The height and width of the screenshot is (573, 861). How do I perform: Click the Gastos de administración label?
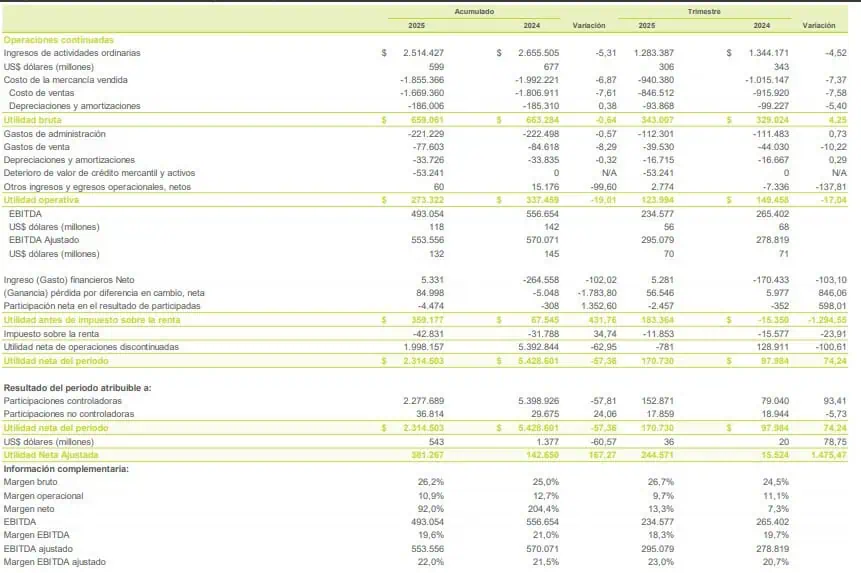click(54, 134)
